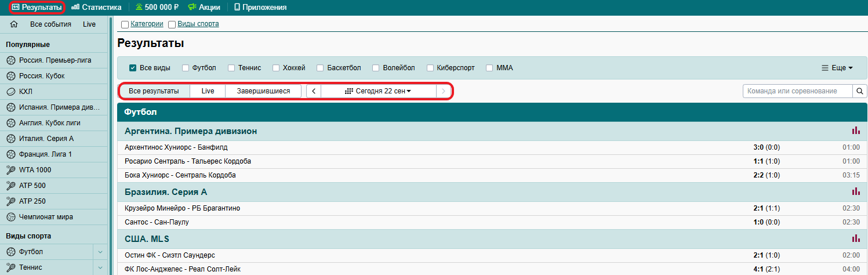Focus the Команда или соревнование search field

pyautogui.click(x=797, y=91)
